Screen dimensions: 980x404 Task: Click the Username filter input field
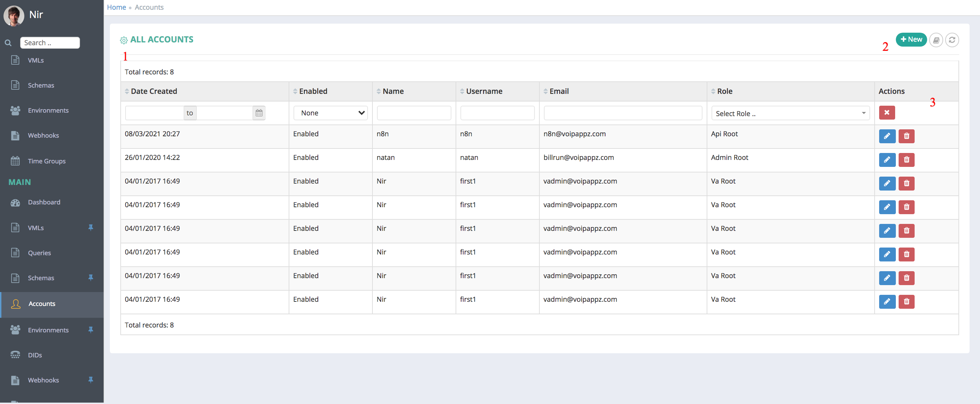[497, 113]
